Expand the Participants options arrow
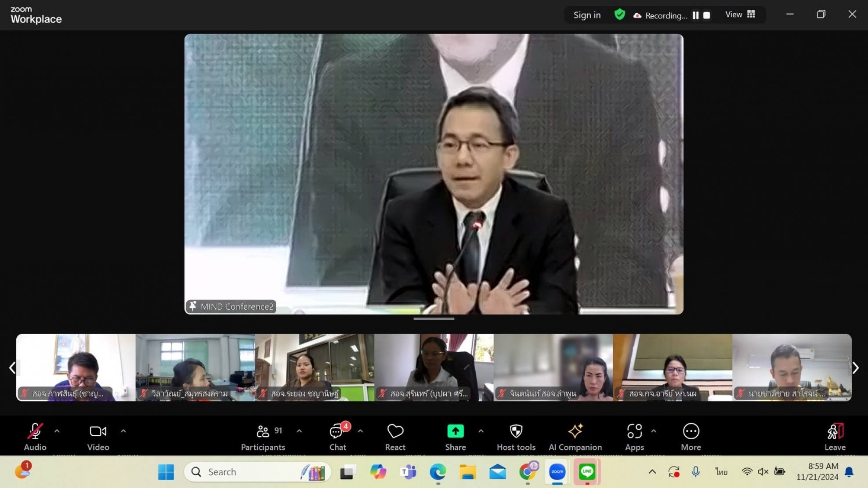The width and height of the screenshot is (868, 488). [x=299, y=431]
